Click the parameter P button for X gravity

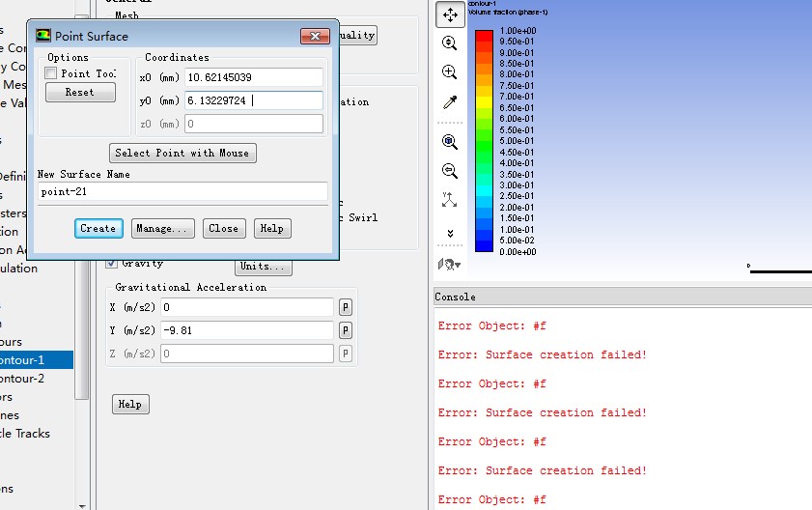coord(346,307)
